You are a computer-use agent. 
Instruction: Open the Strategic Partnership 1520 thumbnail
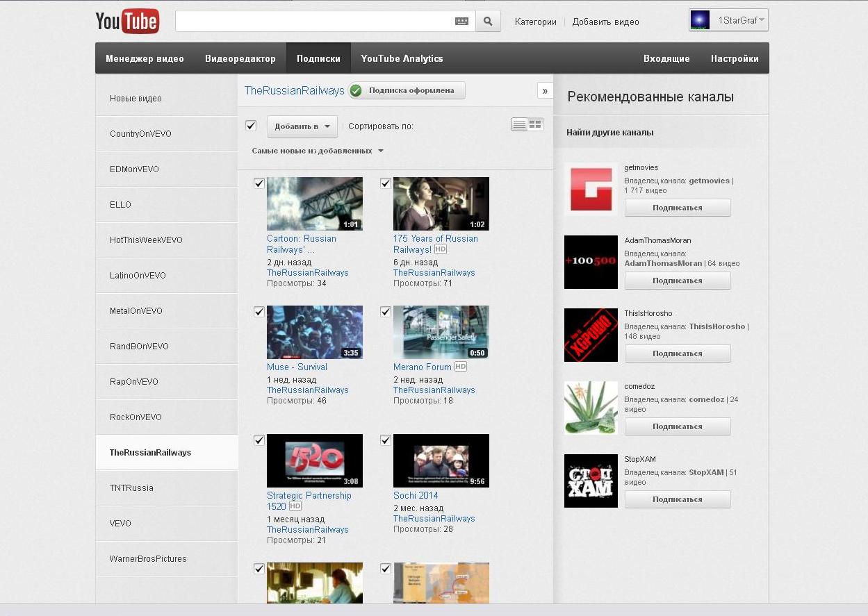point(315,460)
